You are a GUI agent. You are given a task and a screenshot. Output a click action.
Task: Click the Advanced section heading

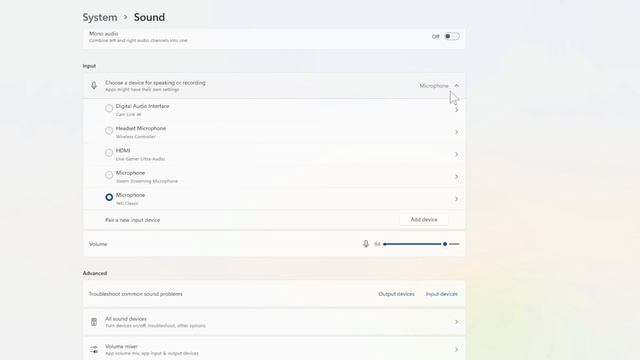tap(95, 273)
